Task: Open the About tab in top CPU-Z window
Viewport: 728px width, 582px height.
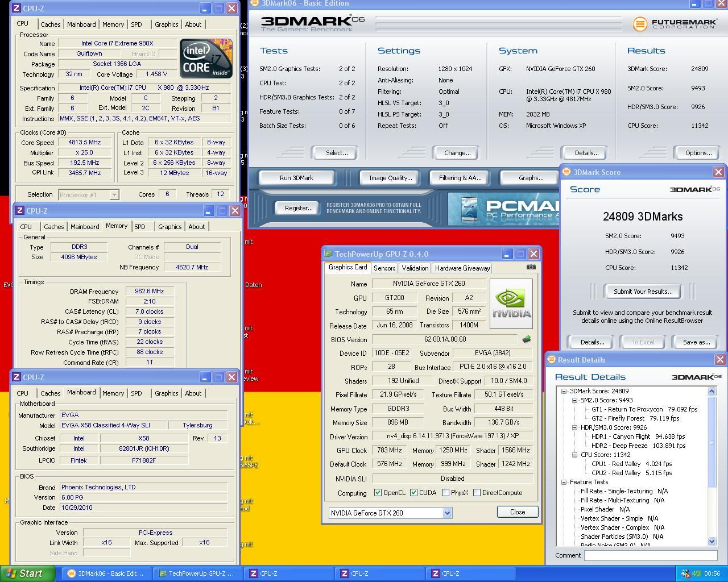Action: 193,24
